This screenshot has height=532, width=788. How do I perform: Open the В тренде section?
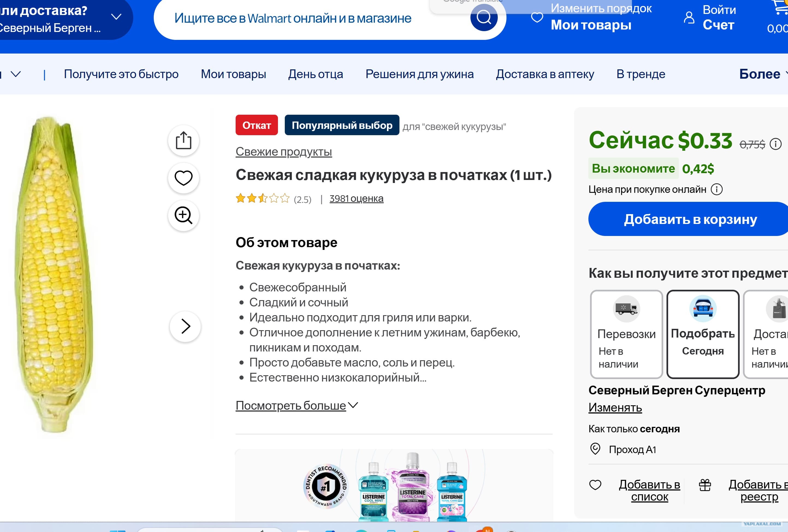click(641, 74)
